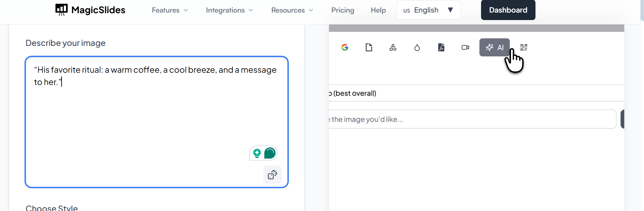Select the AI tool button
The image size is (644, 211).
click(x=495, y=48)
